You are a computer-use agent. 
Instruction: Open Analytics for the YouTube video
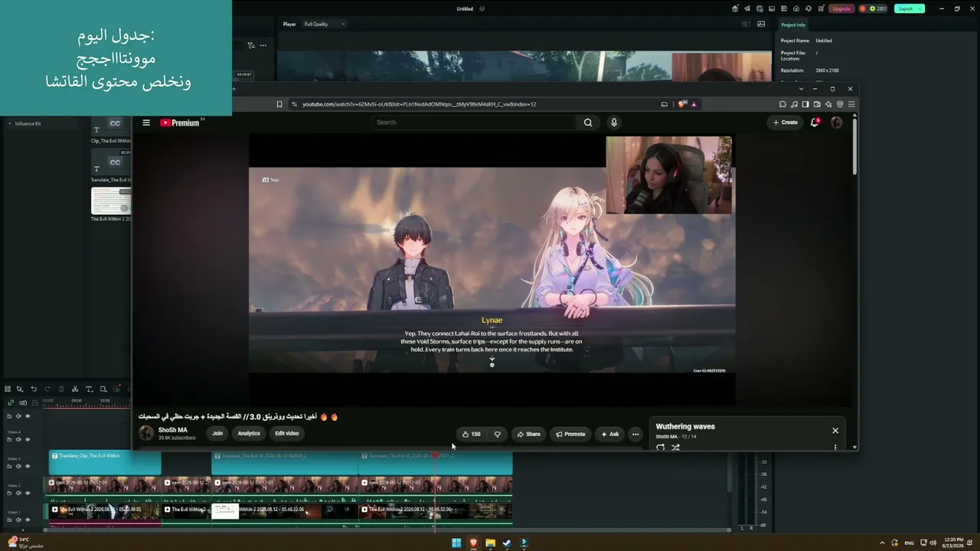249,433
